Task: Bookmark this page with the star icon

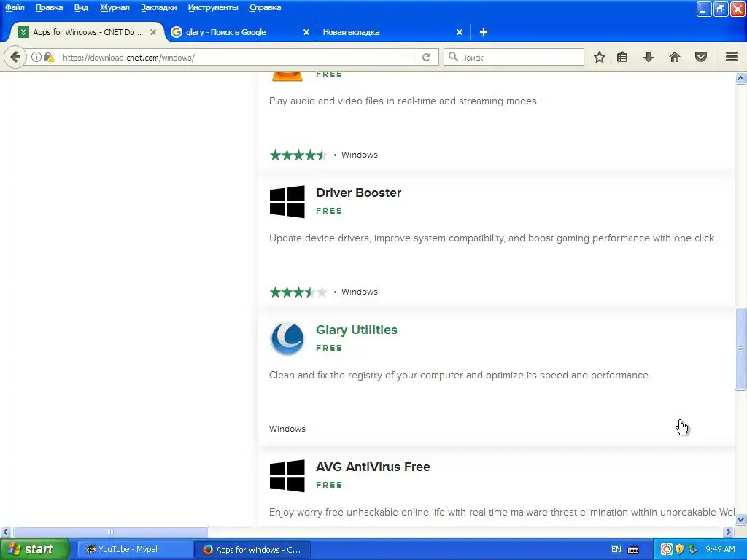Action: click(600, 58)
